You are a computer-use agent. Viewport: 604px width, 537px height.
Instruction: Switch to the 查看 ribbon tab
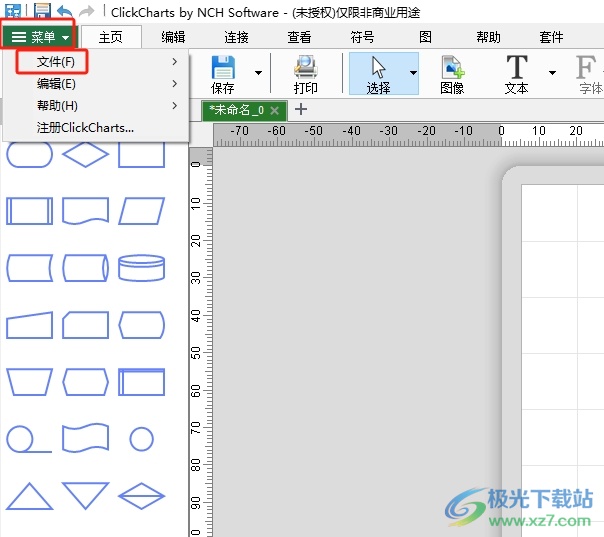click(299, 37)
